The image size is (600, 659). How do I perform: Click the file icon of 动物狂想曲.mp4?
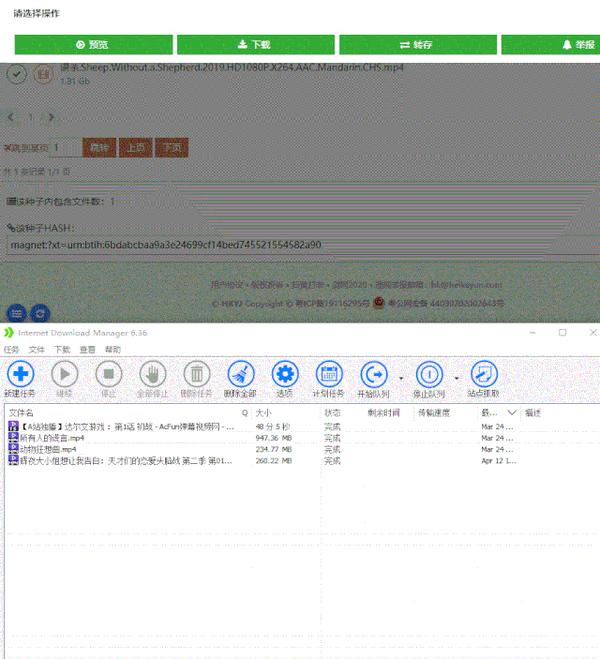tap(13, 449)
